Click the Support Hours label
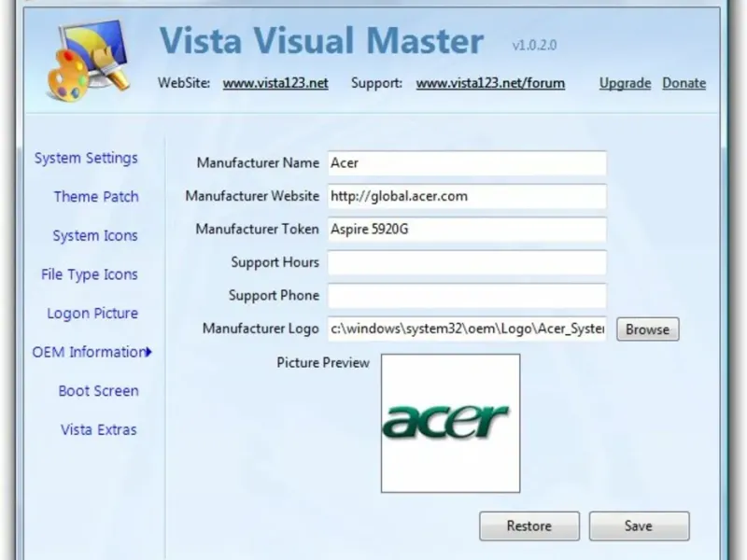The width and height of the screenshot is (747, 560). (x=275, y=262)
